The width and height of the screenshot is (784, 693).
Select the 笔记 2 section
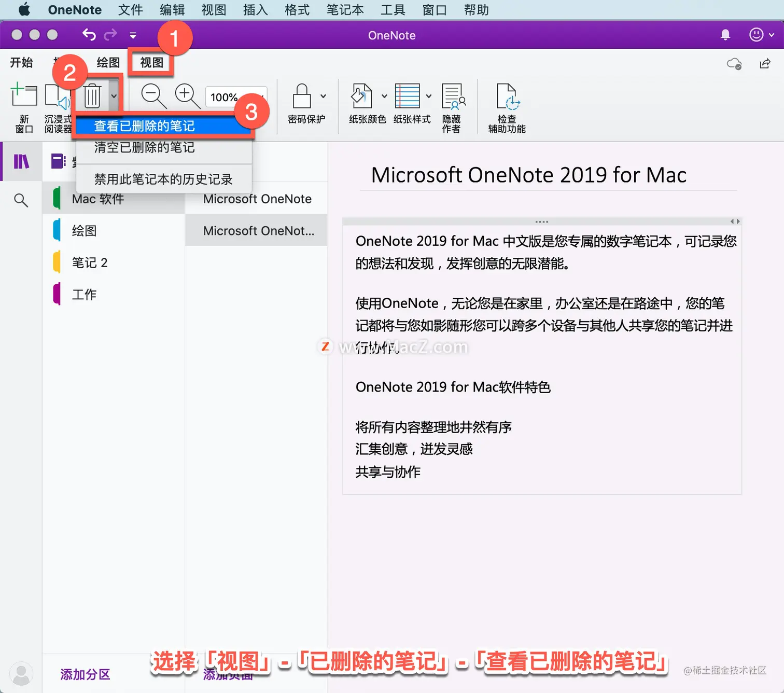(114, 262)
